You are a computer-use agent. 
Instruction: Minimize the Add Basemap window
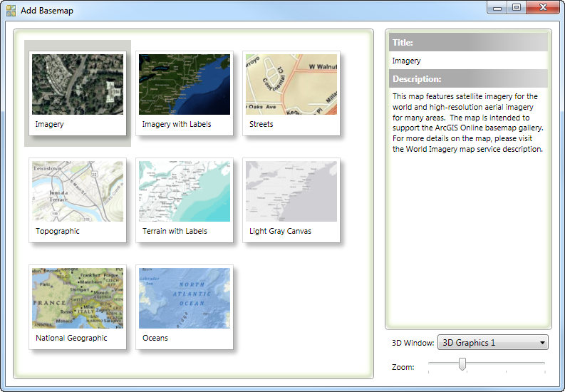click(x=497, y=8)
